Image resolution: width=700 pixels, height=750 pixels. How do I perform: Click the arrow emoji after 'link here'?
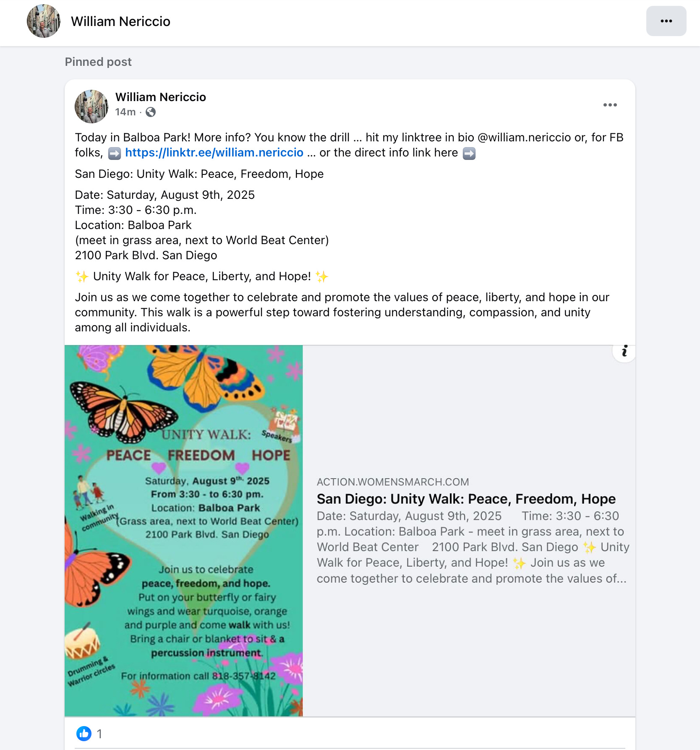469,153
